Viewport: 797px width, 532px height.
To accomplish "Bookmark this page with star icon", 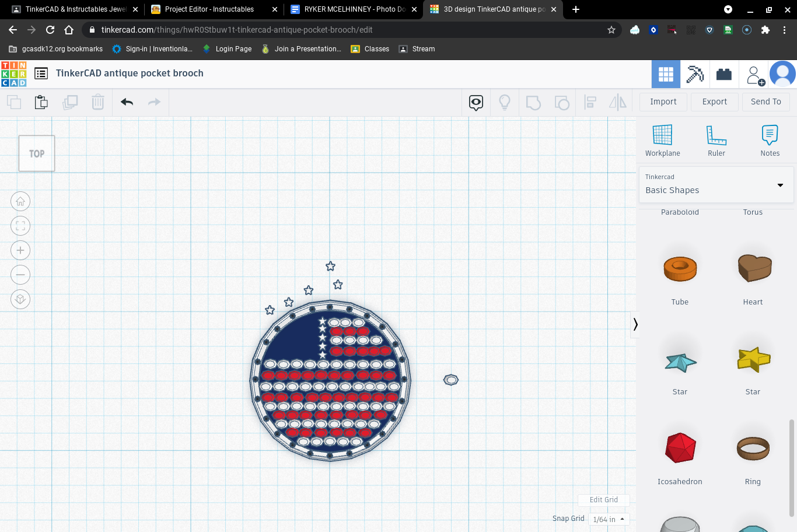I will coord(611,30).
